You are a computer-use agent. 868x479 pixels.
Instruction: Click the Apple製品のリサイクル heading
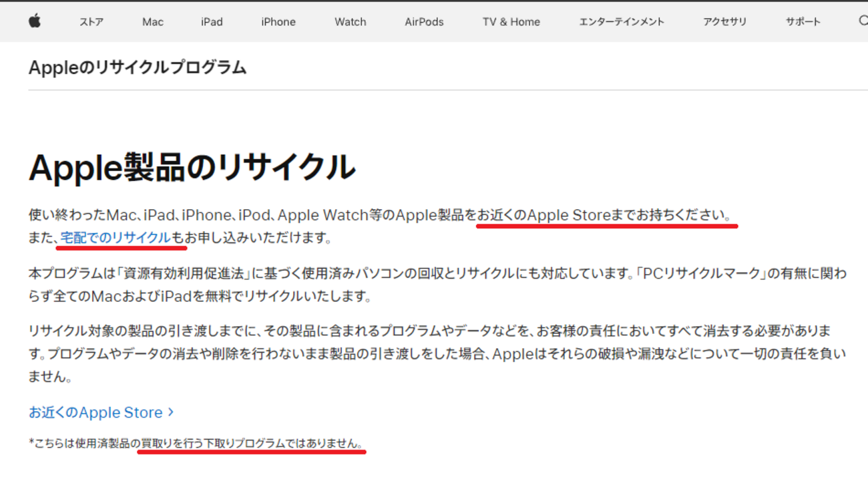(192, 167)
